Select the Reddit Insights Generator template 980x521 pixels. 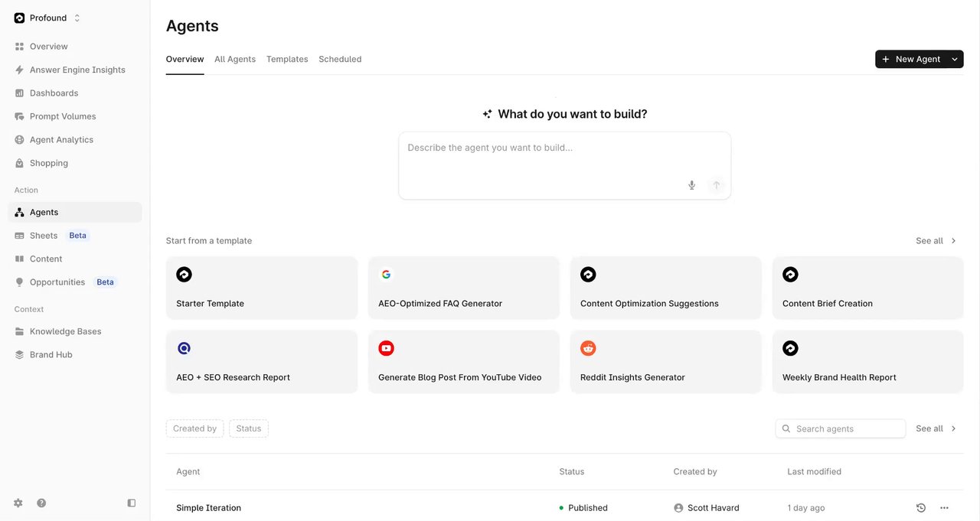click(666, 362)
